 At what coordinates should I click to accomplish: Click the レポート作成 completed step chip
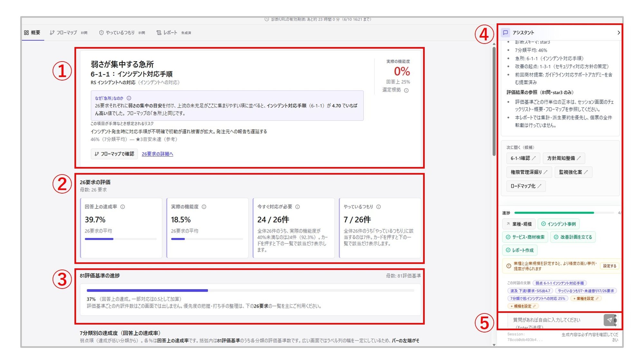tap(520, 250)
